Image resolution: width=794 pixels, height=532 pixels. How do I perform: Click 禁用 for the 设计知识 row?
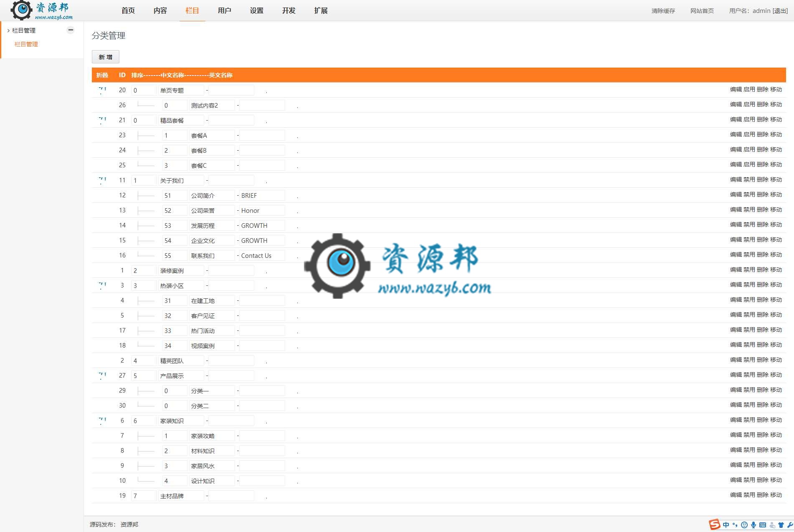coord(749,480)
